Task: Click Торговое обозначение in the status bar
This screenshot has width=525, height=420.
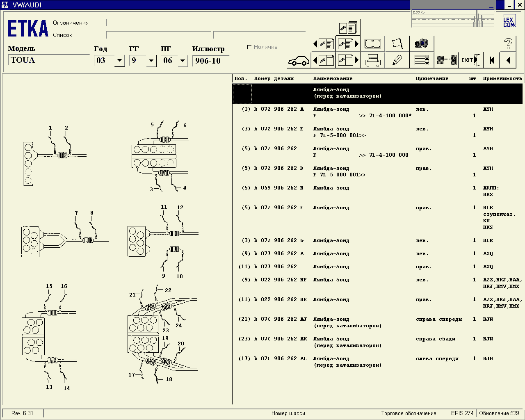Action: coord(409,413)
